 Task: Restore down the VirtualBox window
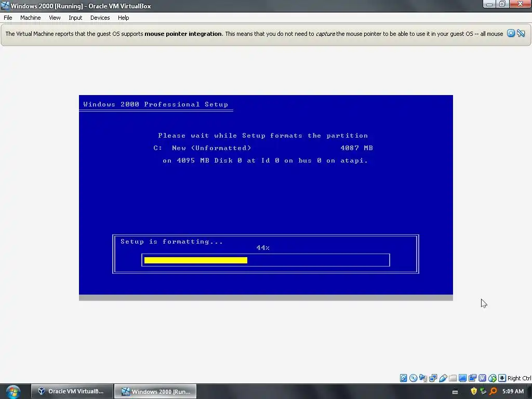(502, 4)
